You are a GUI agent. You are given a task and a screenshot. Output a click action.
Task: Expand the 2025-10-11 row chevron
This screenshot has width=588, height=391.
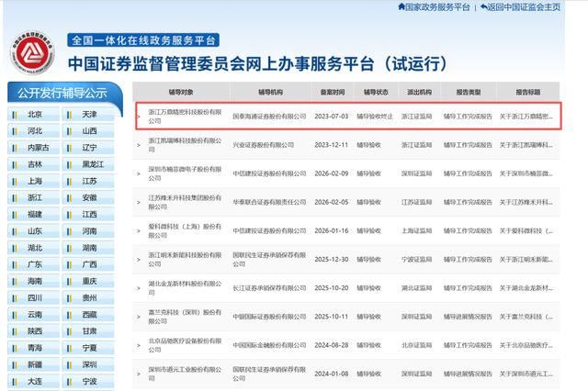pos(139,317)
